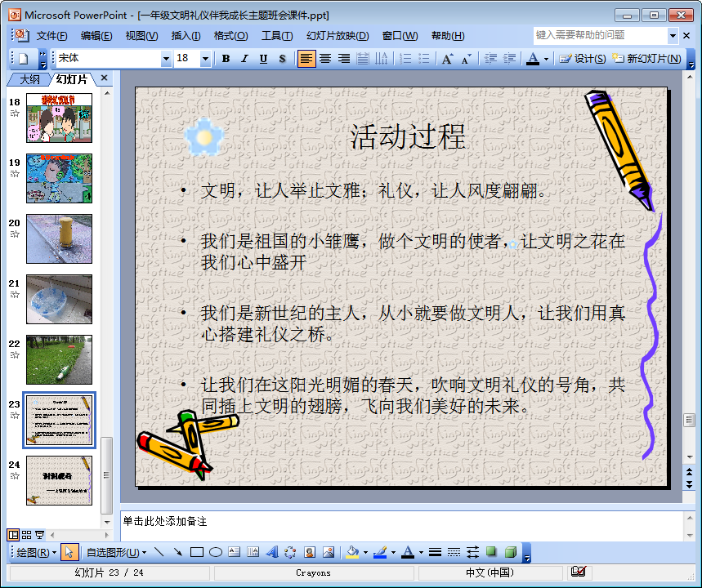Image resolution: width=702 pixels, height=588 pixels.
Task: Toggle italic formatting
Action: click(244, 59)
